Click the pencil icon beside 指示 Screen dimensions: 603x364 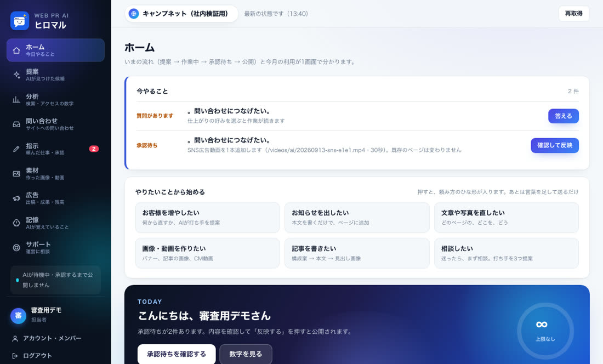16,149
